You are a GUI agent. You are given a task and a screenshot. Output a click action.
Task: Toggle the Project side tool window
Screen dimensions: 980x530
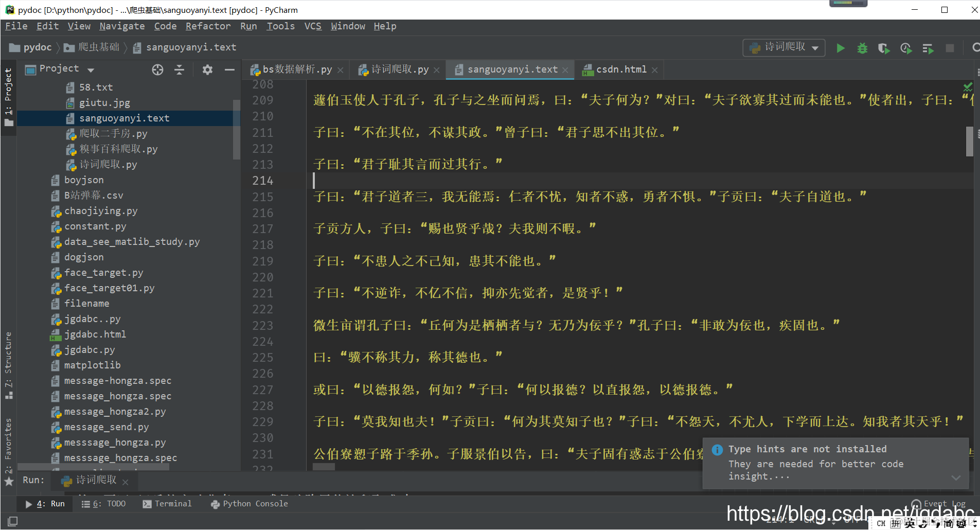pos(8,97)
